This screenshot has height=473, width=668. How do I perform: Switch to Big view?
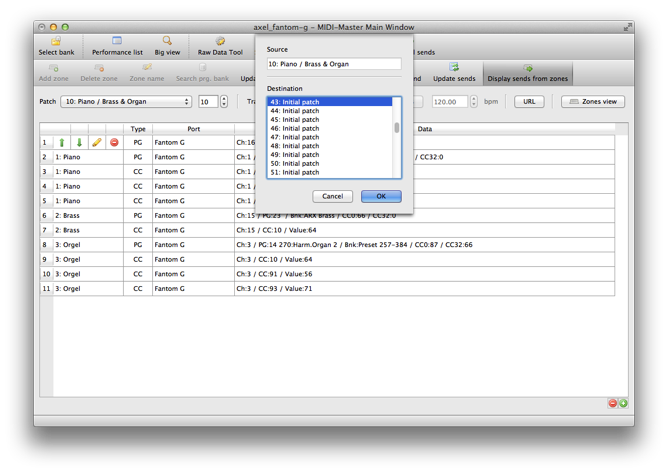click(x=167, y=46)
